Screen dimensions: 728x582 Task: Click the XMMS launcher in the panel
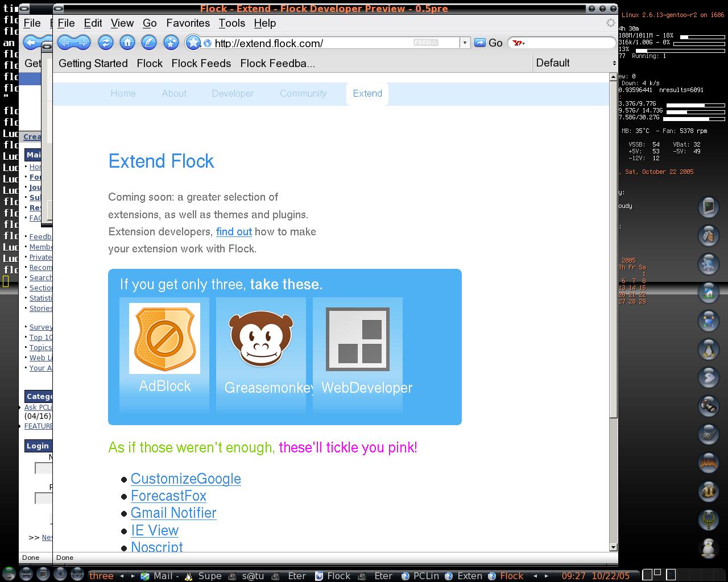coord(26,574)
